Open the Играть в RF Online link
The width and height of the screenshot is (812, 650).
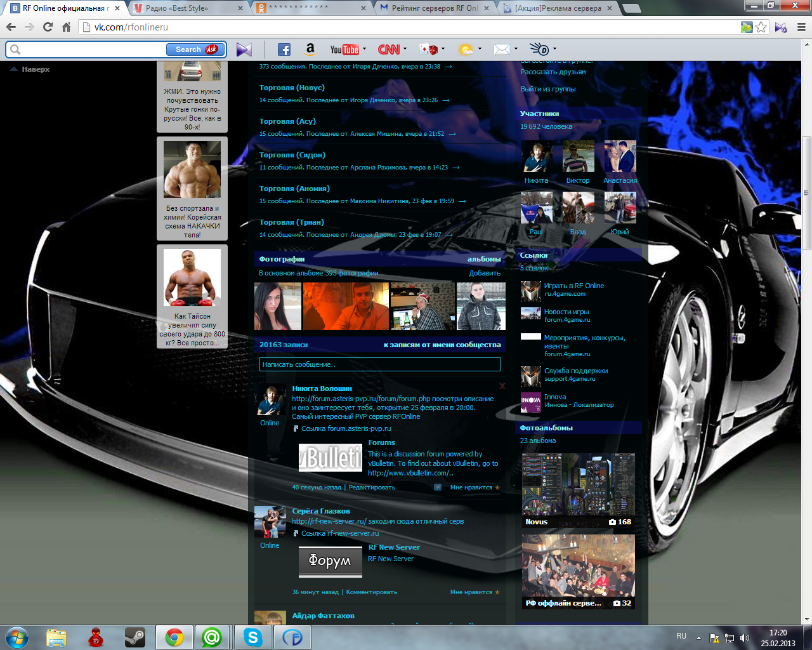point(573,286)
